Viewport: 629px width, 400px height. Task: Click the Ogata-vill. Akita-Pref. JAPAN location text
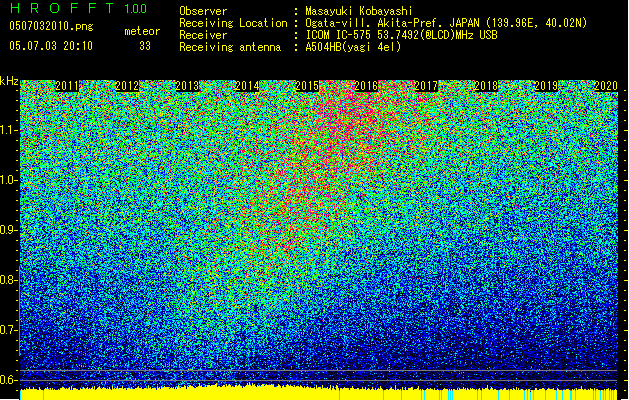[x=446, y=23]
